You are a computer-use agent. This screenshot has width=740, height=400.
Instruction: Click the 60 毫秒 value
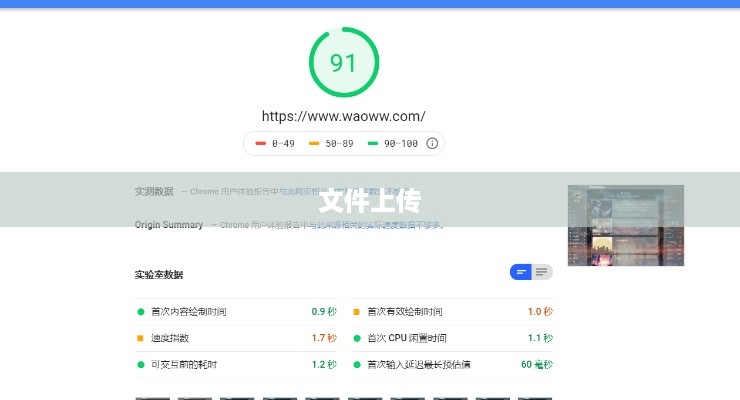pos(537,364)
